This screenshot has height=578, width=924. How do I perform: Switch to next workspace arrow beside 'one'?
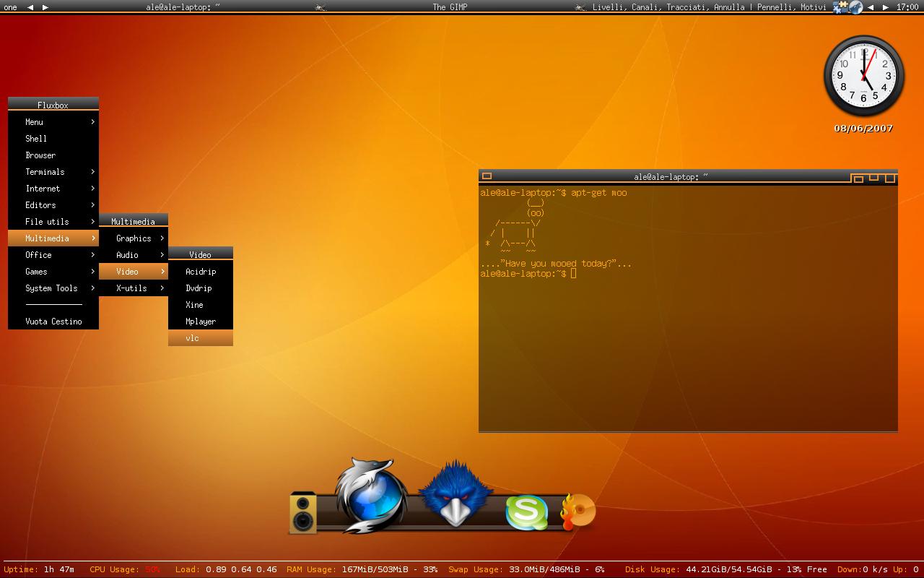45,7
